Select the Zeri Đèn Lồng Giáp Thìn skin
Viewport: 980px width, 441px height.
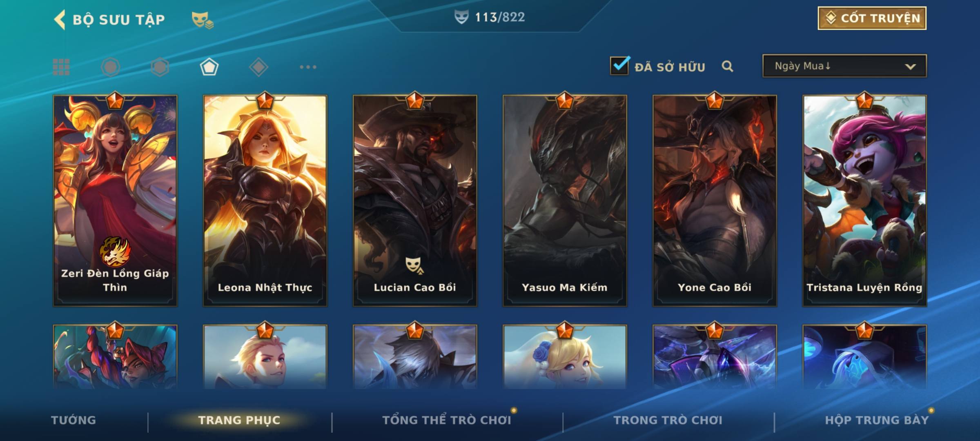coord(115,200)
